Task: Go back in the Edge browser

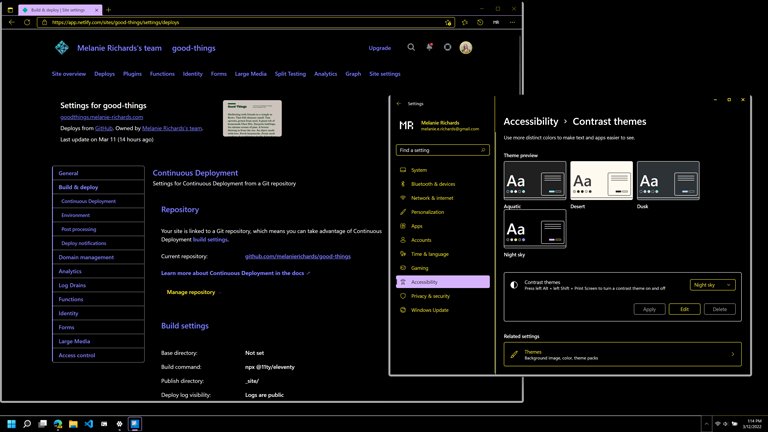Action: [12, 22]
